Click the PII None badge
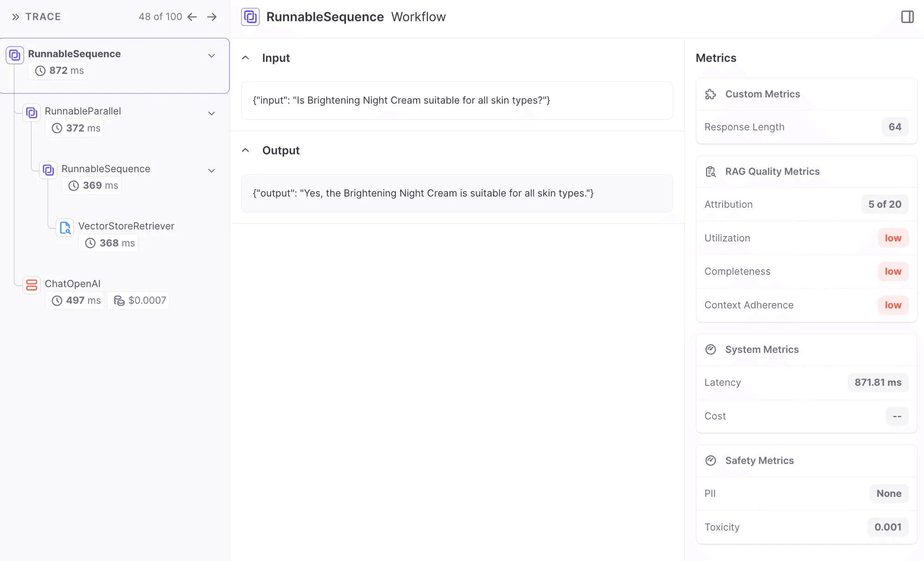The width and height of the screenshot is (924, 561). (889, 494)
